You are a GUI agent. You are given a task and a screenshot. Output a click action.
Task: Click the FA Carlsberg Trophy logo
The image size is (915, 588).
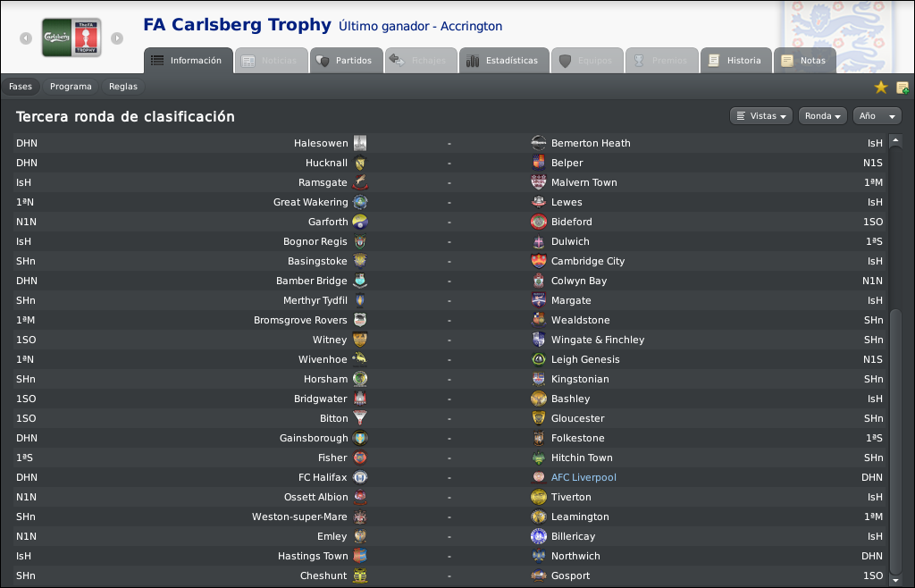[71, 38]
